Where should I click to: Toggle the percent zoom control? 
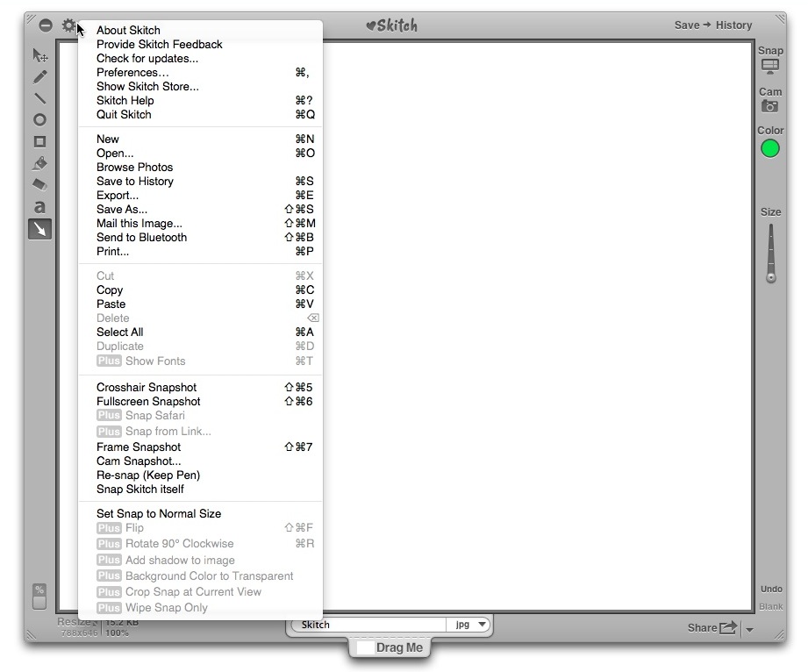click(x=39, y=597)
